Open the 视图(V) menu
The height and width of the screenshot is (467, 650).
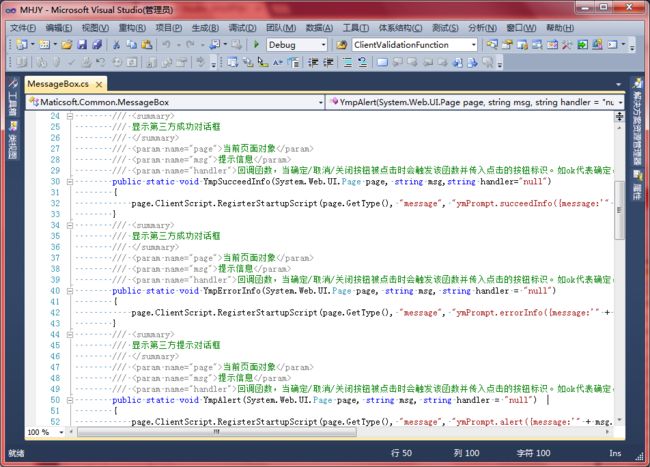click(95, 28)
